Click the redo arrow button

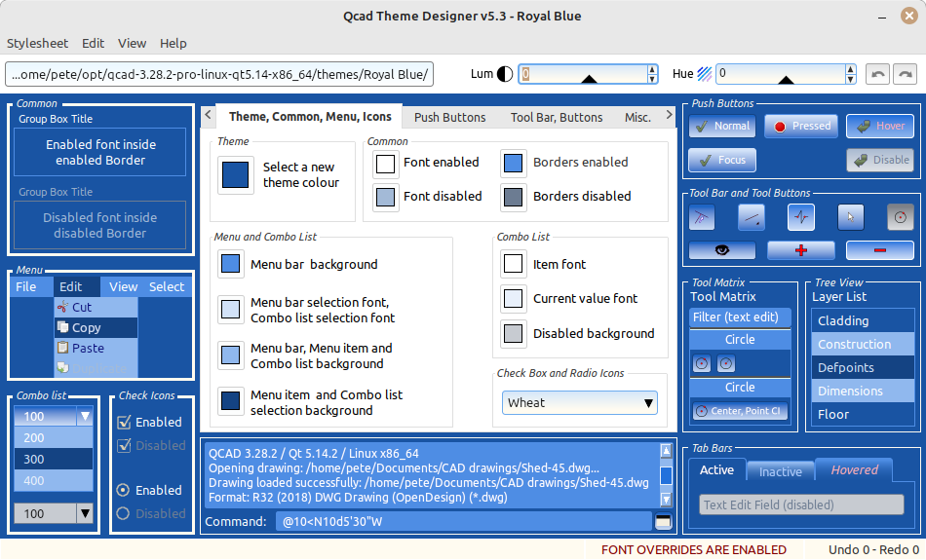(905, 74)
